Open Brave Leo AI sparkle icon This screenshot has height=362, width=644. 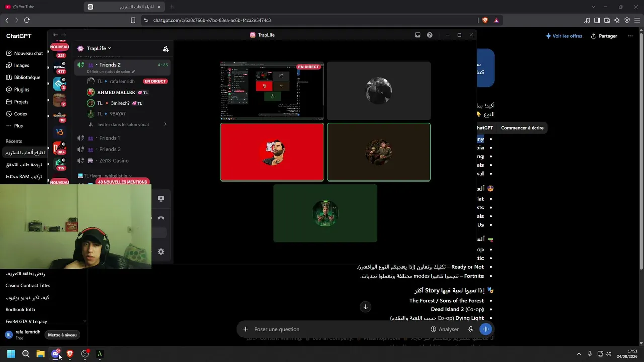(x=617, y=20)
